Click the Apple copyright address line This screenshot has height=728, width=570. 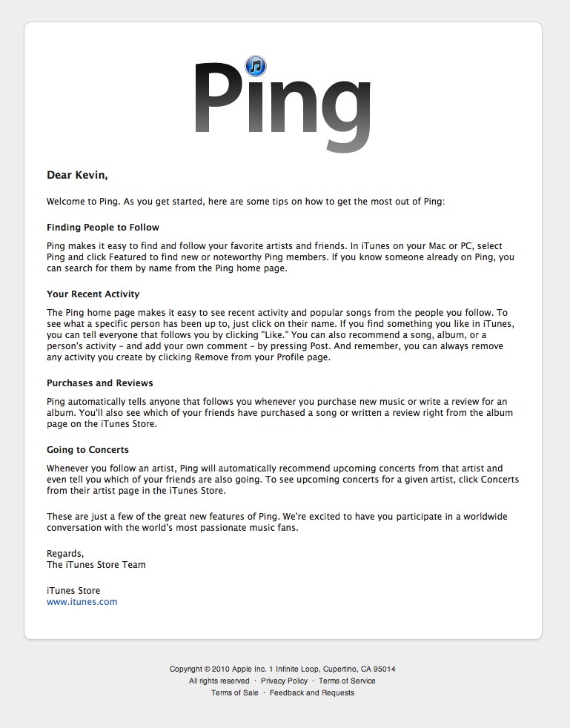click(x=282, y=669)
